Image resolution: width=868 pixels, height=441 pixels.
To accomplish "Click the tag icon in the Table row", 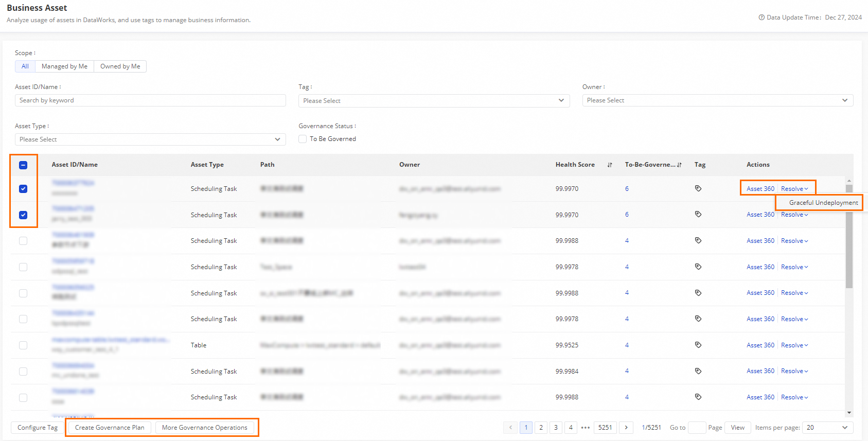I will pos(698,345).
